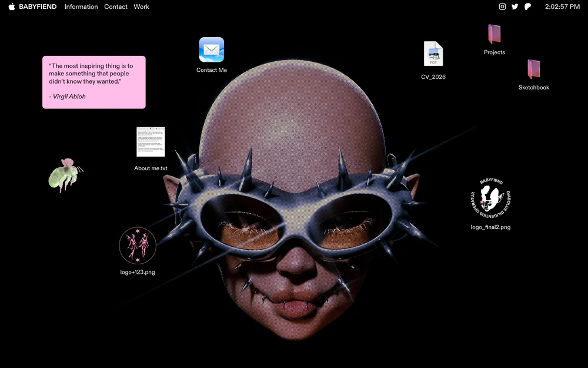Open the logo_final2.png image file
Image resolution: width=588 pixels, height=368 pixels.
coord(490,198)
